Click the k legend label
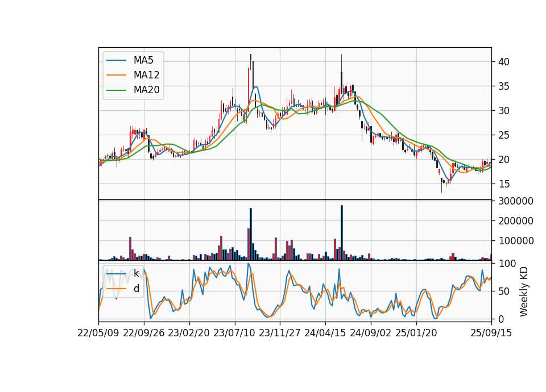 (x=136, y=273)
